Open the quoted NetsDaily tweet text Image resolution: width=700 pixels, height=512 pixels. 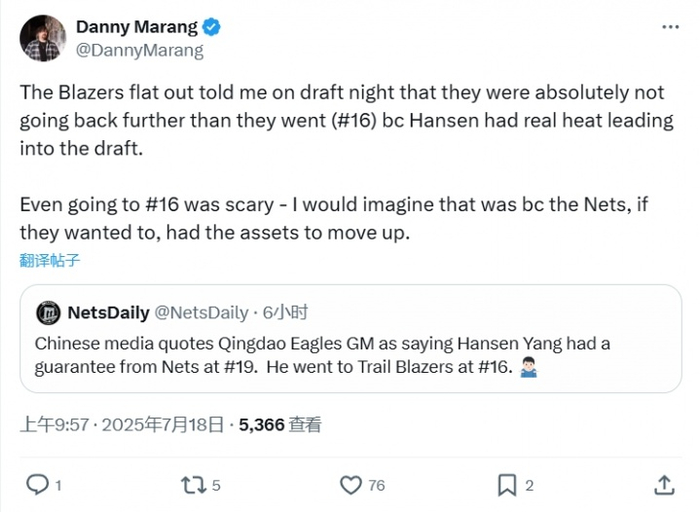point(320,355)
